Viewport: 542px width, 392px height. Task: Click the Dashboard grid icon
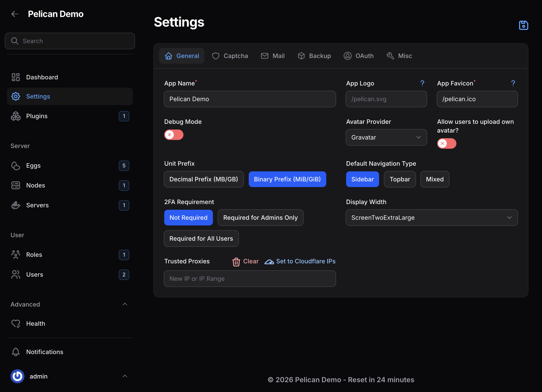16,77
